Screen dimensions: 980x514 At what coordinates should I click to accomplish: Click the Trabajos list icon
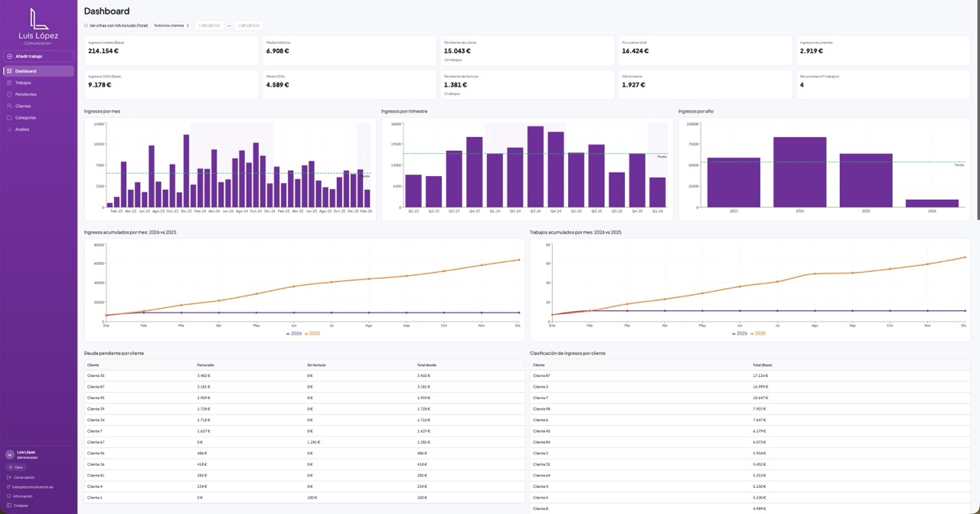coord(9,83)
